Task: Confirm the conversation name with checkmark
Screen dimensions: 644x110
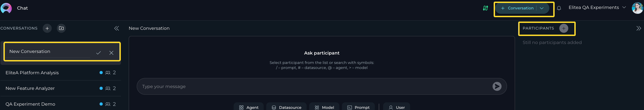Action: tap(99, 53)
